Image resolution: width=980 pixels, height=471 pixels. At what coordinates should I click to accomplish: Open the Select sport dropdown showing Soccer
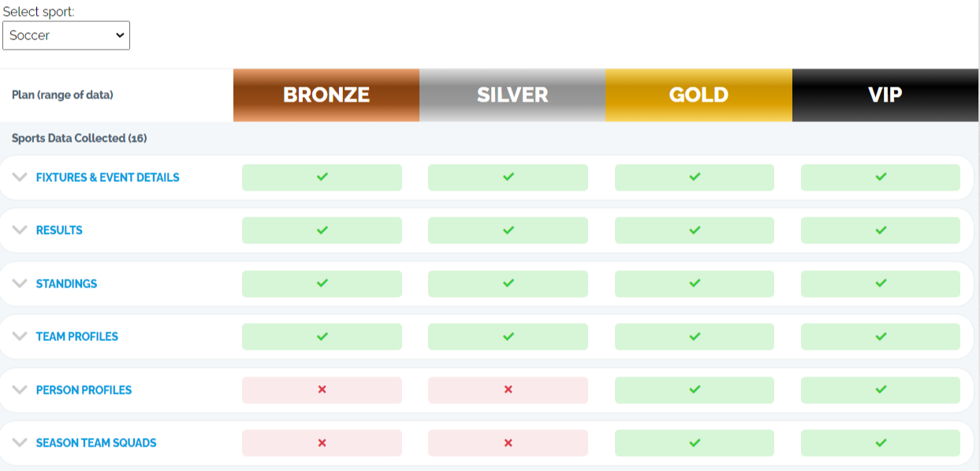(x=66, y=35)
